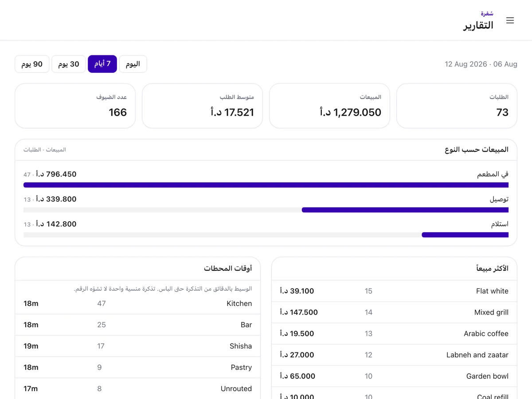Select the Labneh and zaatar row
Viewport: 532px width, 399px height.
394,355
